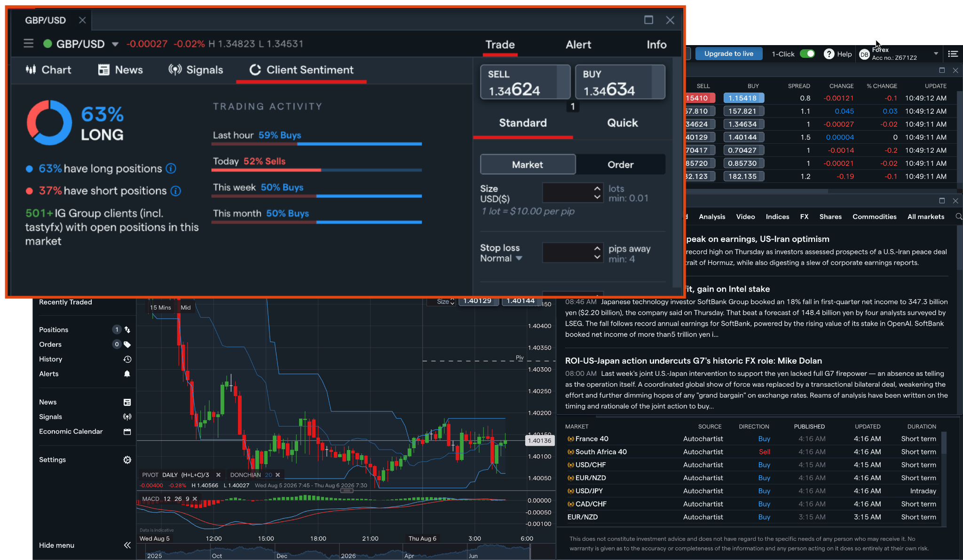Collapse sidebar with Hide menu chevron
This screenshot has width=963, height=560.
(x=127, y=545)
